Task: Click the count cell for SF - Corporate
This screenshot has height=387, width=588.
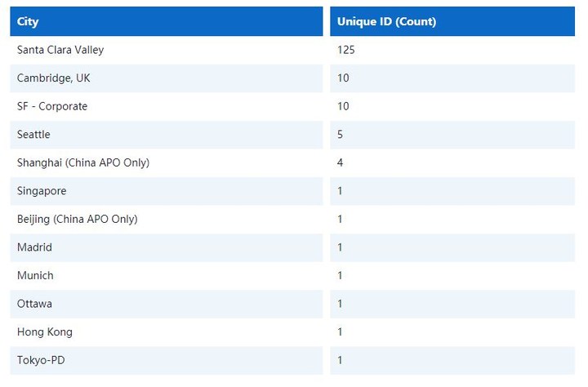Action: click(x=452, y=106)
